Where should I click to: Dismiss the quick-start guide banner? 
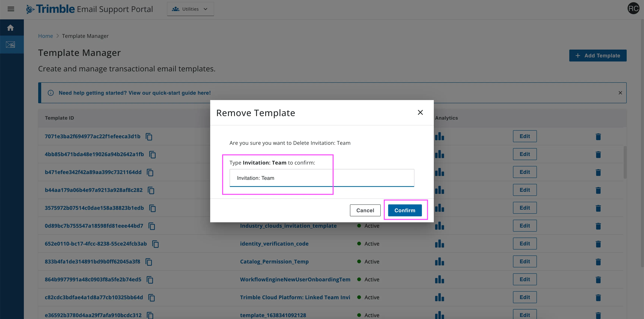coord(620,93)
